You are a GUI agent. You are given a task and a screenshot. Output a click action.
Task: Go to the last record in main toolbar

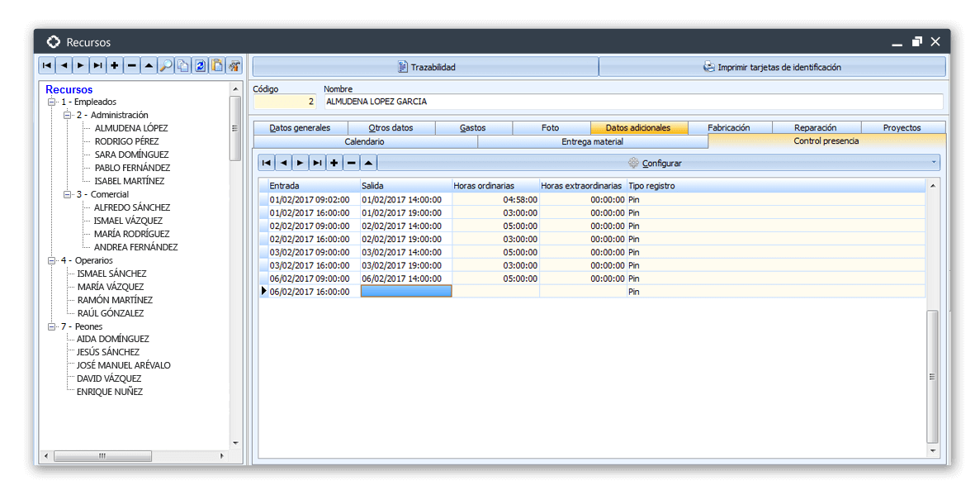(x=97, y=66)
